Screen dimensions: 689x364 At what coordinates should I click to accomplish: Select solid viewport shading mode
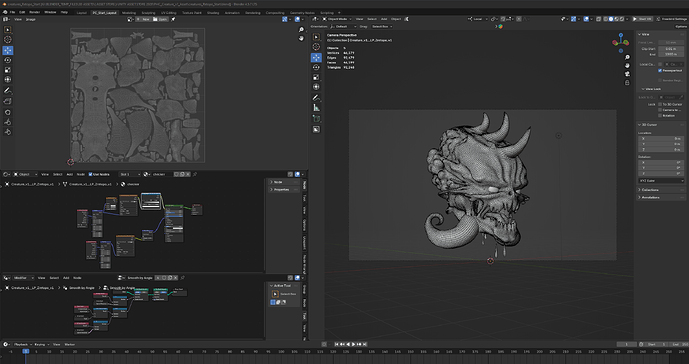[x=611, y=19]
